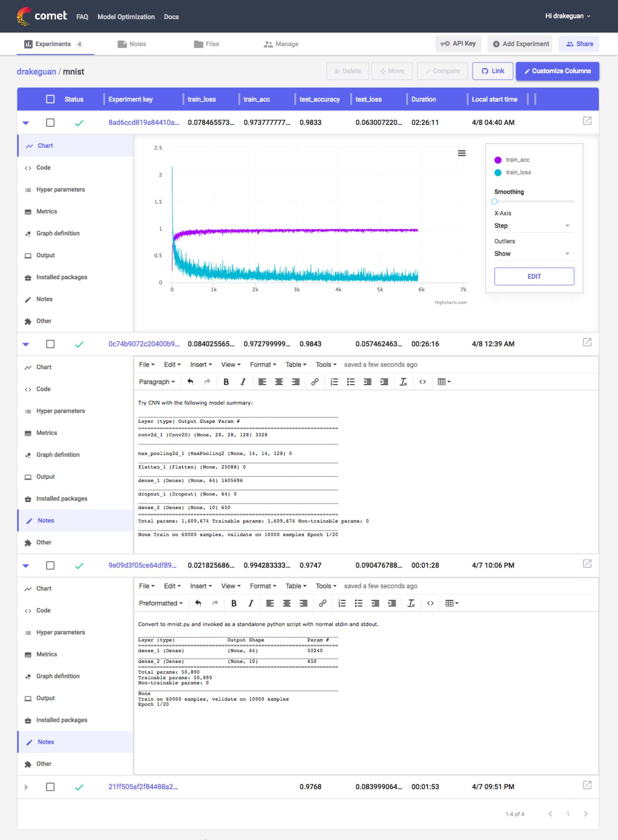This screenshot has width=618, height=840.
Task: Open source code view in 9e09d3f05c notes editor
Action: coord(430,603)
